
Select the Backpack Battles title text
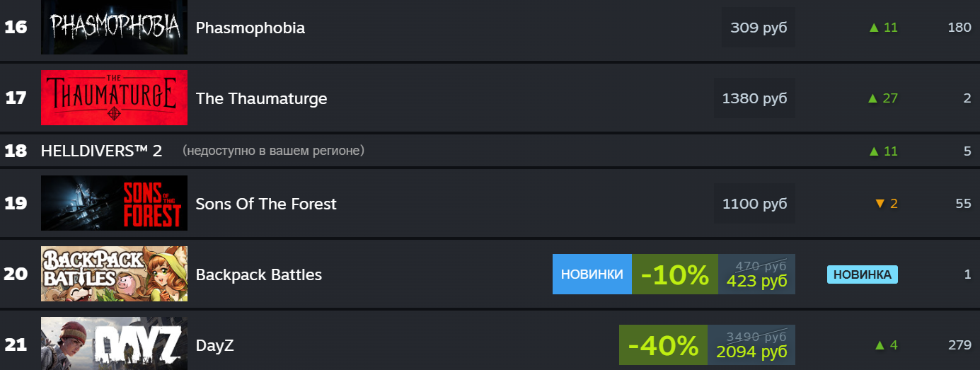(258, 274)
